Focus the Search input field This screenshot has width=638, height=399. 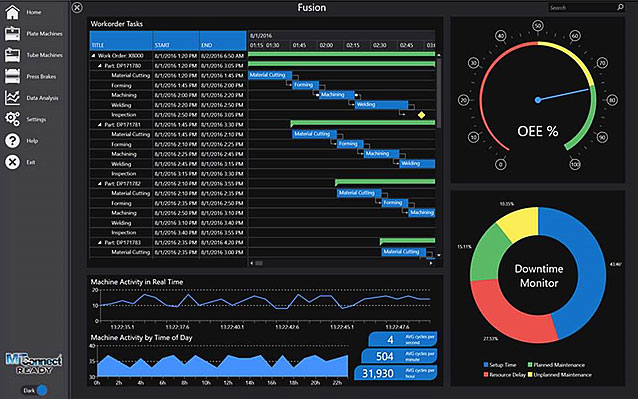pos(582,7)
